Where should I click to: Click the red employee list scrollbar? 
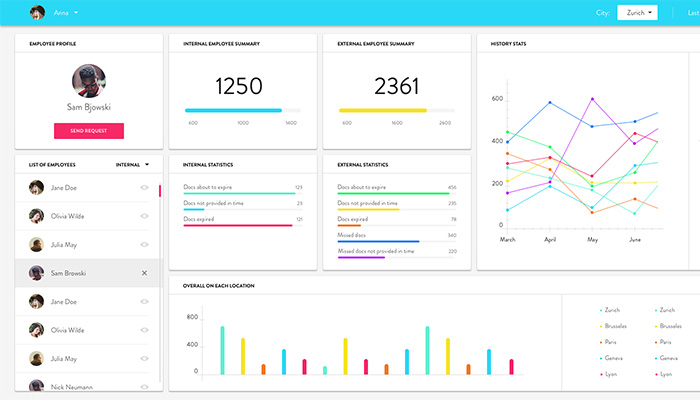[x=159, y=189]
